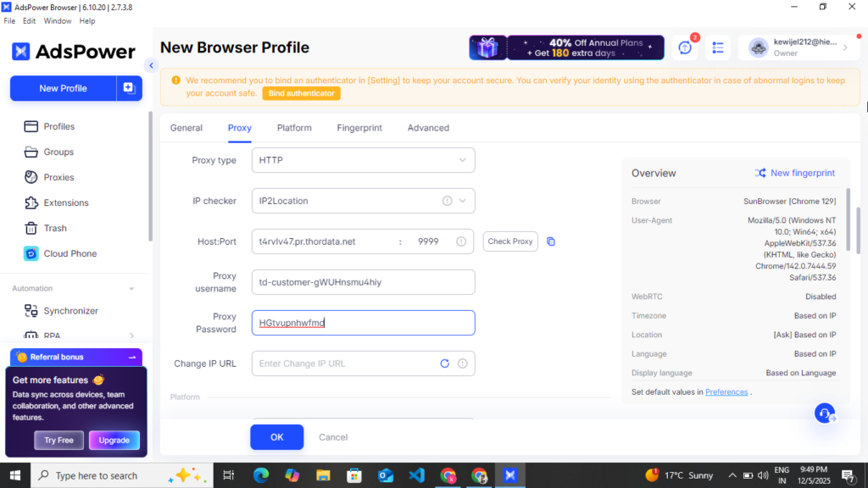Click the upgrade notifications icon near the profile
This screenshot has height=488, width=868.
coord(684,48)
